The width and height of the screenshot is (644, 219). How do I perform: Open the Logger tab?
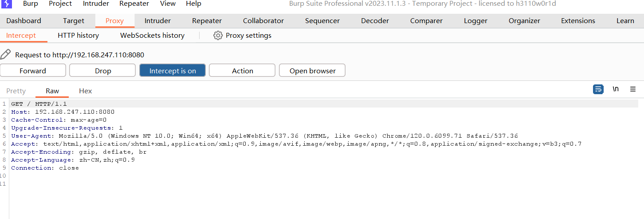pyautogui.click(x=475, y=21)
